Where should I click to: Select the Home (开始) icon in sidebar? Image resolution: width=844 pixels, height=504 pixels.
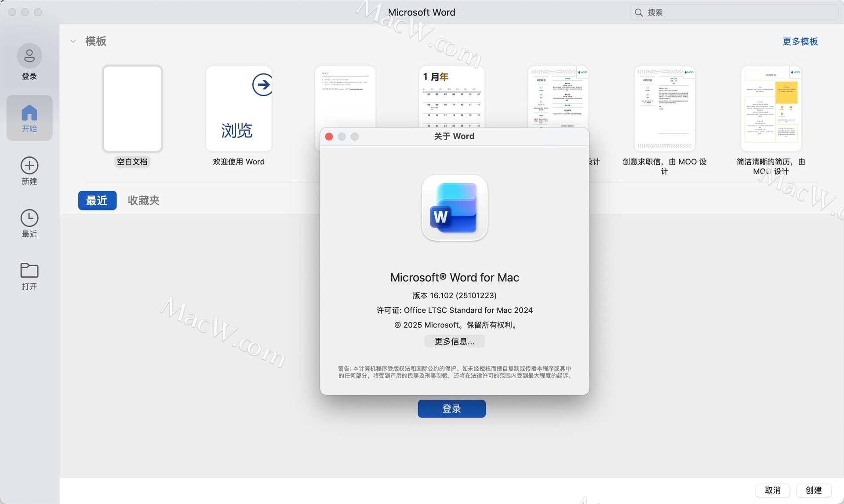29,113
